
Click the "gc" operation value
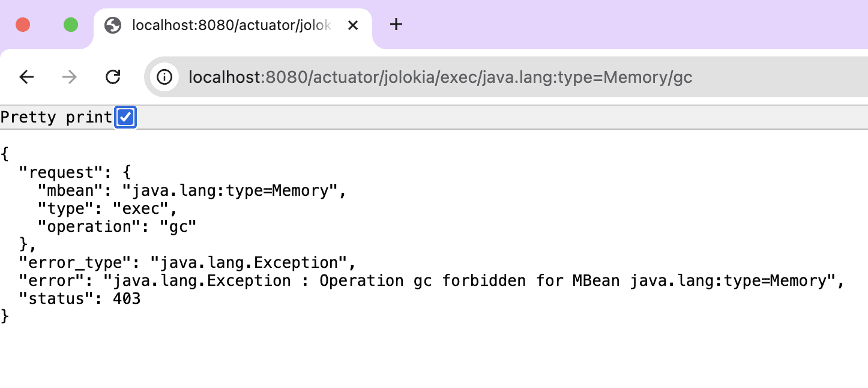coord(178,226)
